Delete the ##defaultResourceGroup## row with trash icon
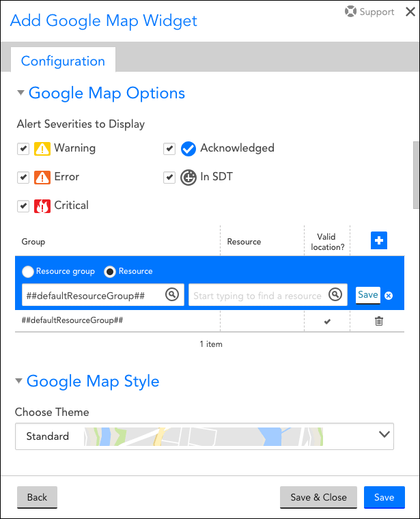The height and width of the screenshot is (519, 420). [379, 321]
